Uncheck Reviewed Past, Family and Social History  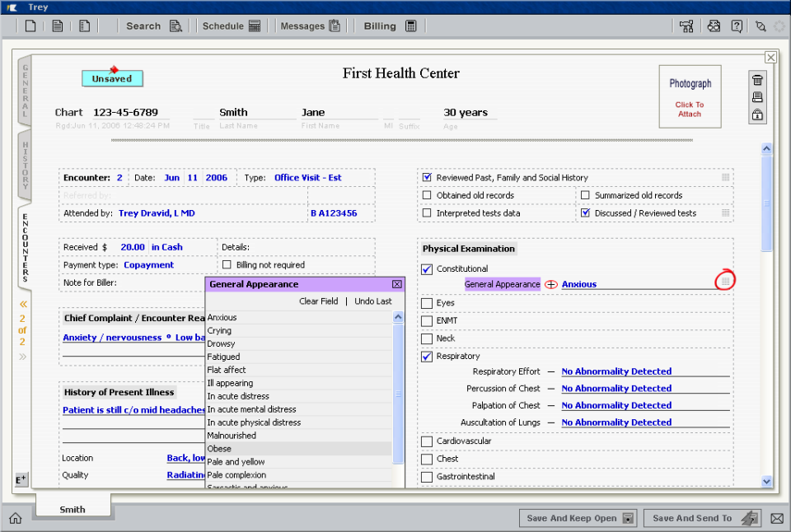(x=427, y=178)
